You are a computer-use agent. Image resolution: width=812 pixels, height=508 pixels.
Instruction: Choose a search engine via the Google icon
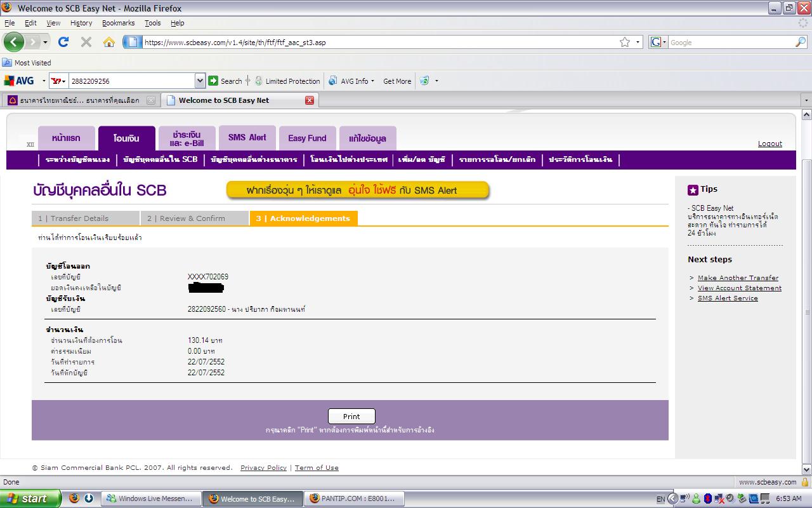point(658,43)
